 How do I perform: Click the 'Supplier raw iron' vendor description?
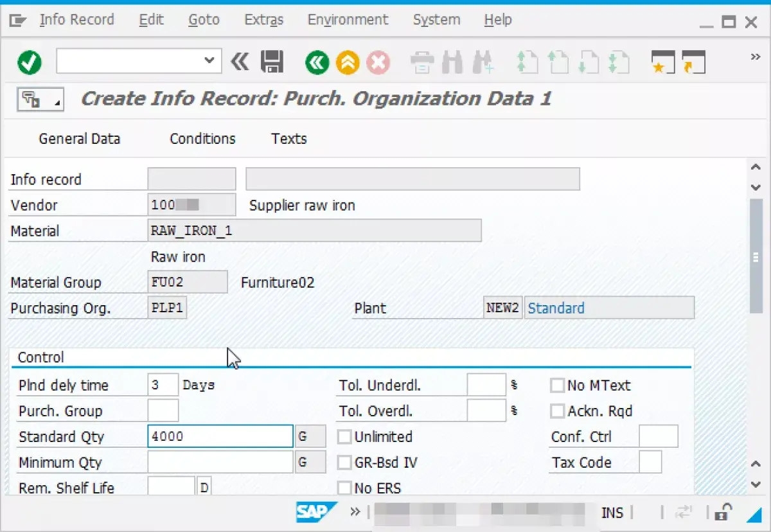[x=302, y=206]
